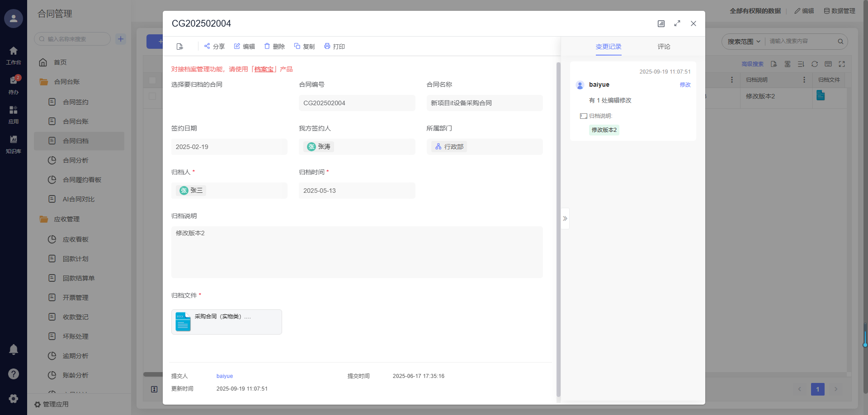Viewport: 868px width, 415px height.
Task: Toggle the side panel layout icon
Action: pyautogui.click(x=661, y=23)
